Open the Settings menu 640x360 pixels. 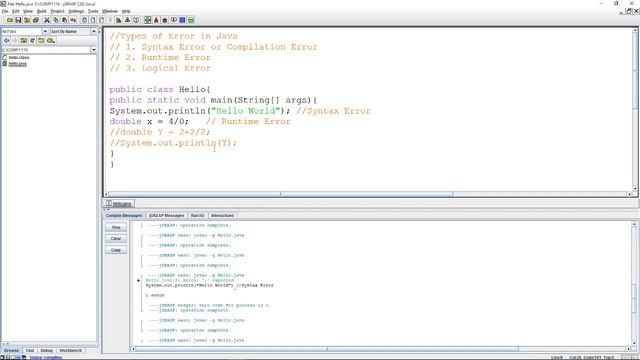click(x=76, y=11)
